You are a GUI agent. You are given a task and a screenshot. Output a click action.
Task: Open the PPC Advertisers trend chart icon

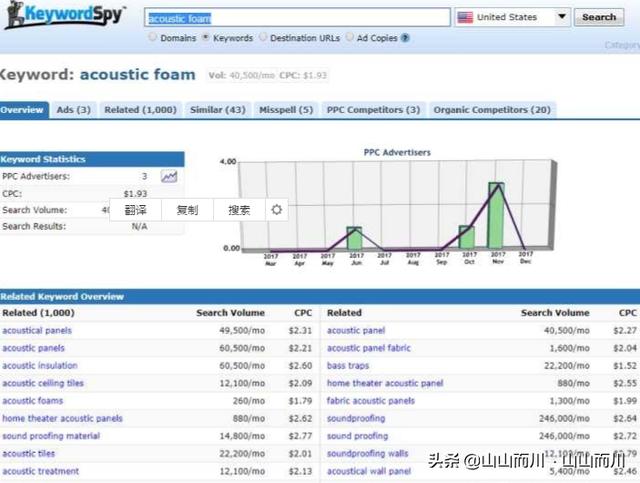tap(169, 177)
